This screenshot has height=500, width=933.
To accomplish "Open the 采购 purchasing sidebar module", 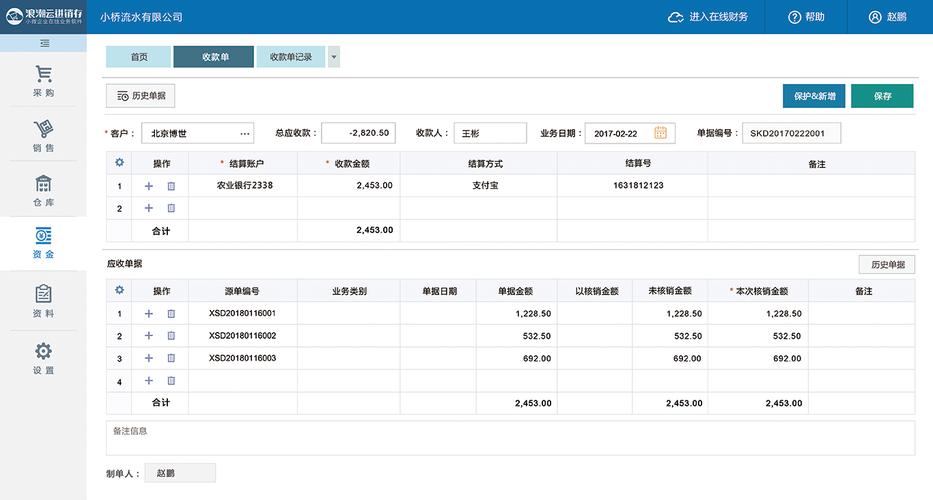I will point(43,80).
